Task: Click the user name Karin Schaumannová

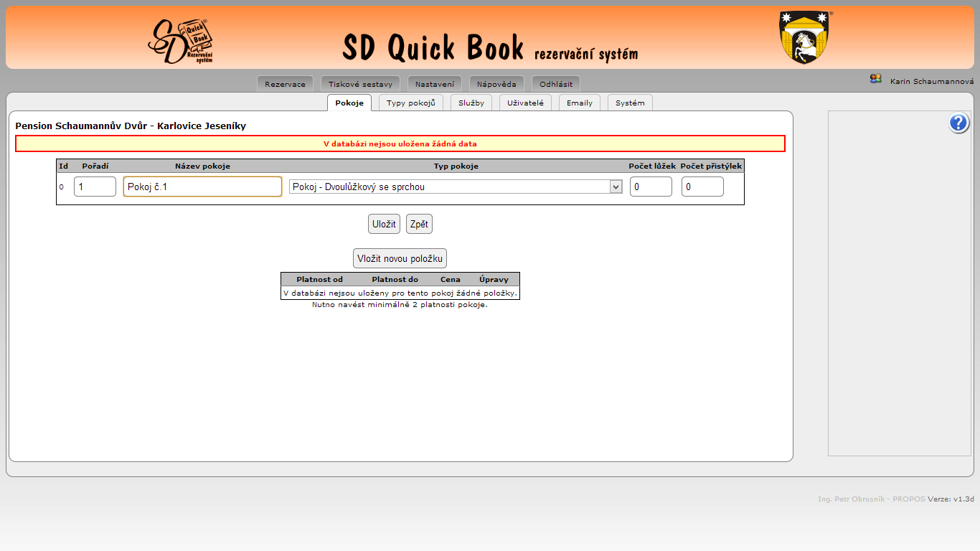Action: coord(932,82)
